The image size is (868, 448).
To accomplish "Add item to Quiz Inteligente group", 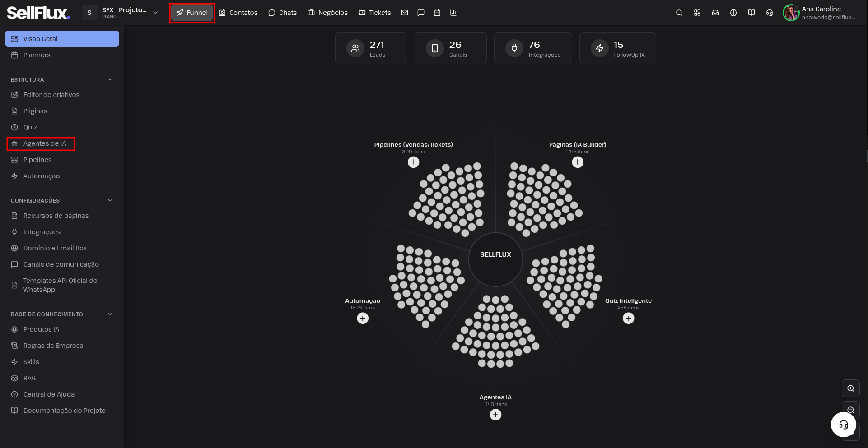I will 629,318.
